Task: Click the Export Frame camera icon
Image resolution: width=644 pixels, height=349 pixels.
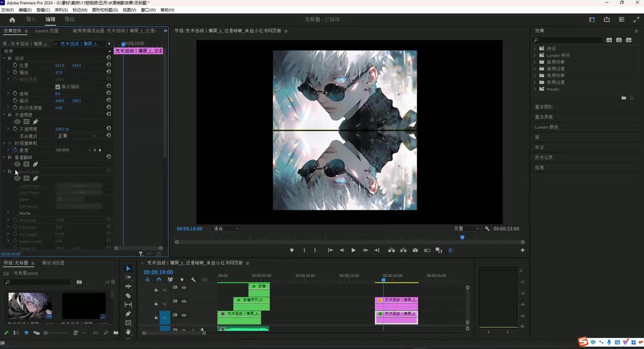Action: pos(415,250)
